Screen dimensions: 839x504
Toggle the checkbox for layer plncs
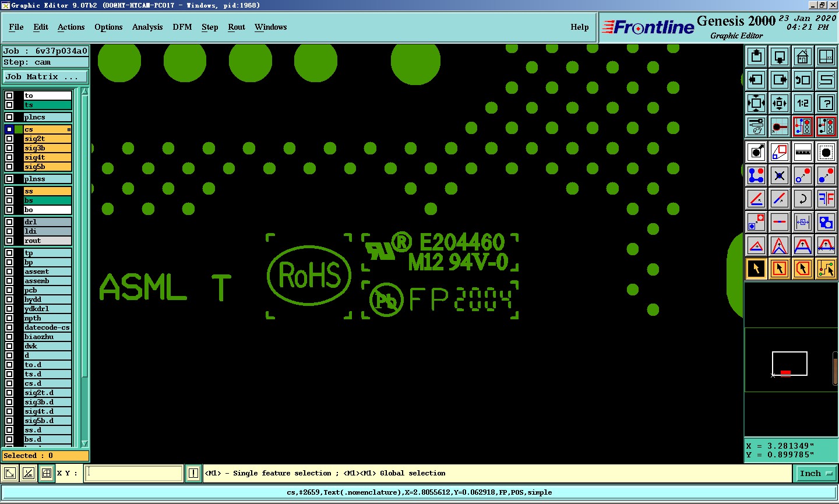pos(9,117)
